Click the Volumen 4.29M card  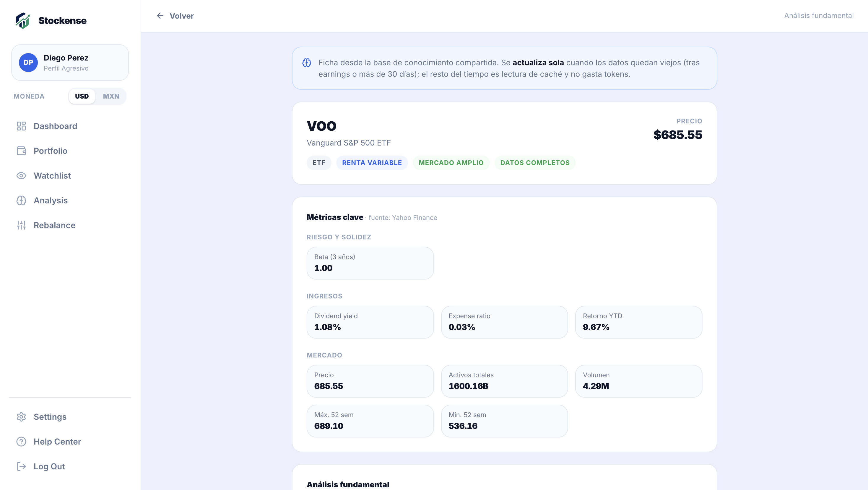point(638,381)
